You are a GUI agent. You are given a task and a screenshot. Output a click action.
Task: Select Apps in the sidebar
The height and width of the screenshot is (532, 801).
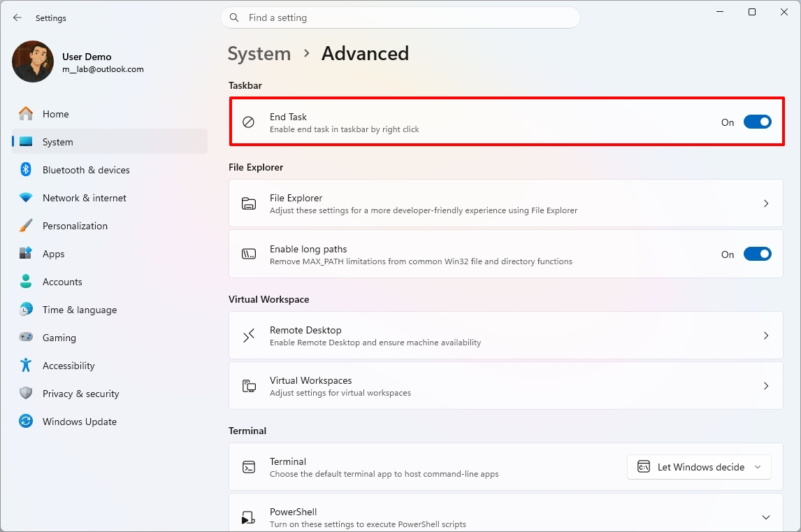click(x=109, y=254)
